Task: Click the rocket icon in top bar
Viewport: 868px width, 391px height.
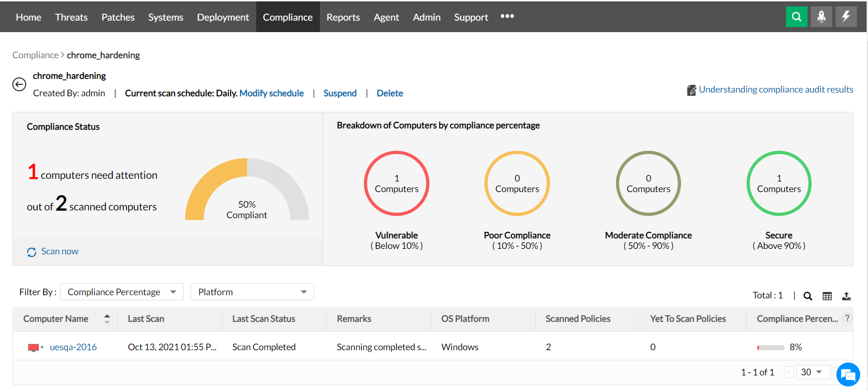Action: (x=821, y=17)
